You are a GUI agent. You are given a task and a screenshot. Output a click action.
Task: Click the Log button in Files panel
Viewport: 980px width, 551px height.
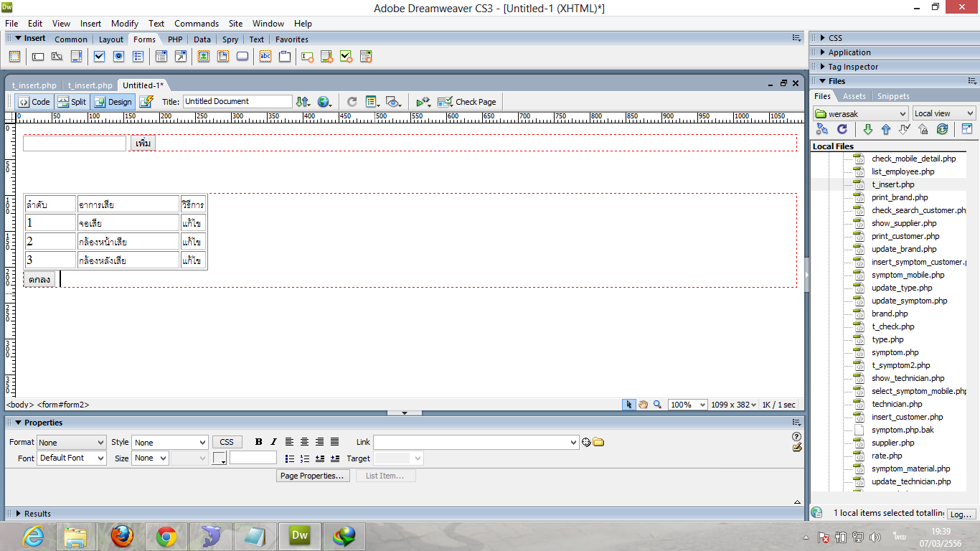click(x=960, y=514)
